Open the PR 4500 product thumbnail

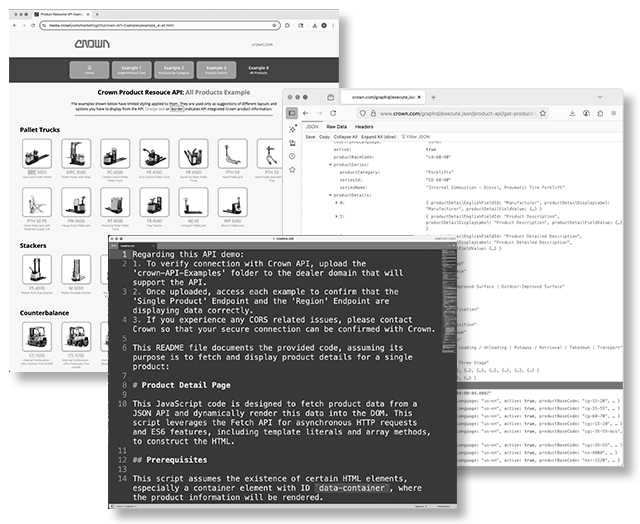(193, 153)
